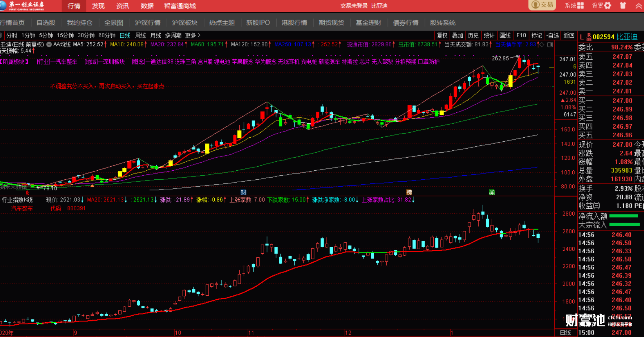Switch to the 数据 top tab

click(x=147, y=6)
